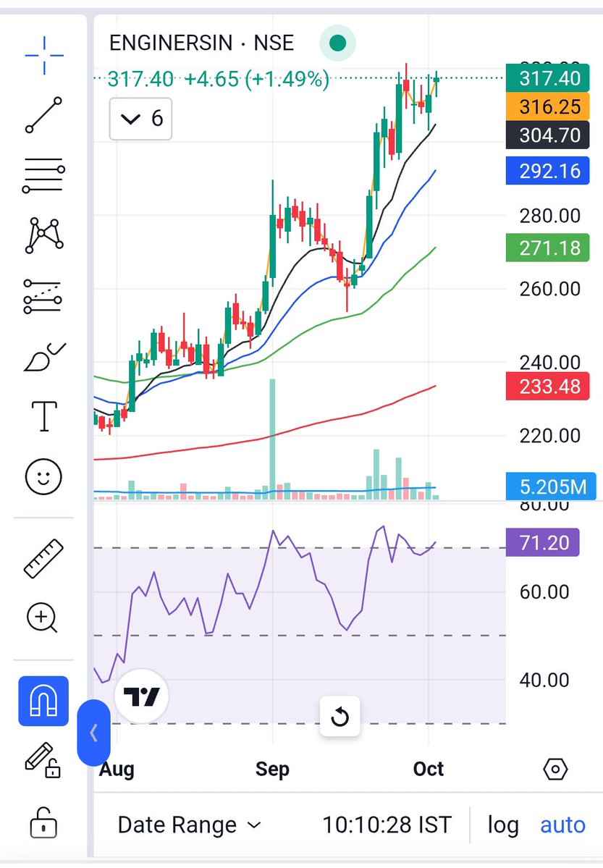Click the 260.00 price axis value
The image size is (603, 868).
(550, 288)
